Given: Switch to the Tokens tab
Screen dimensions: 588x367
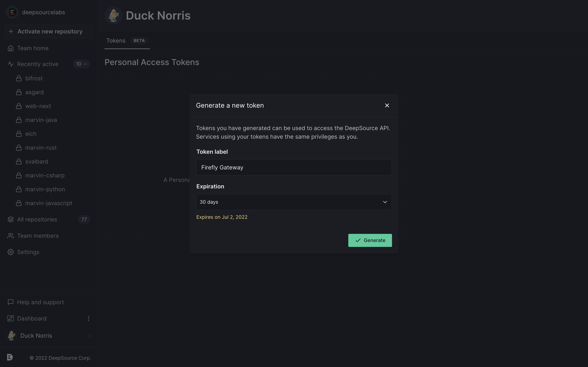Looking at the screenshot, I should 116,41.
